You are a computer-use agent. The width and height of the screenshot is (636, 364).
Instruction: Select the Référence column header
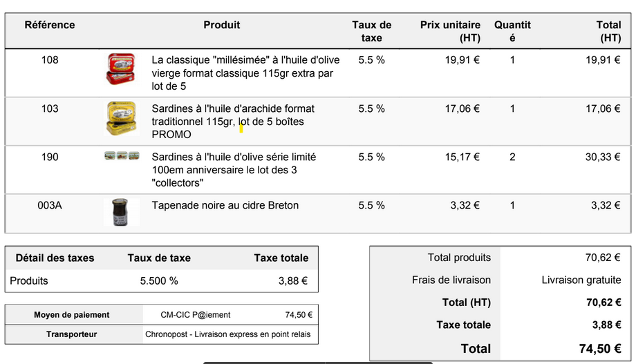(50, 25)
